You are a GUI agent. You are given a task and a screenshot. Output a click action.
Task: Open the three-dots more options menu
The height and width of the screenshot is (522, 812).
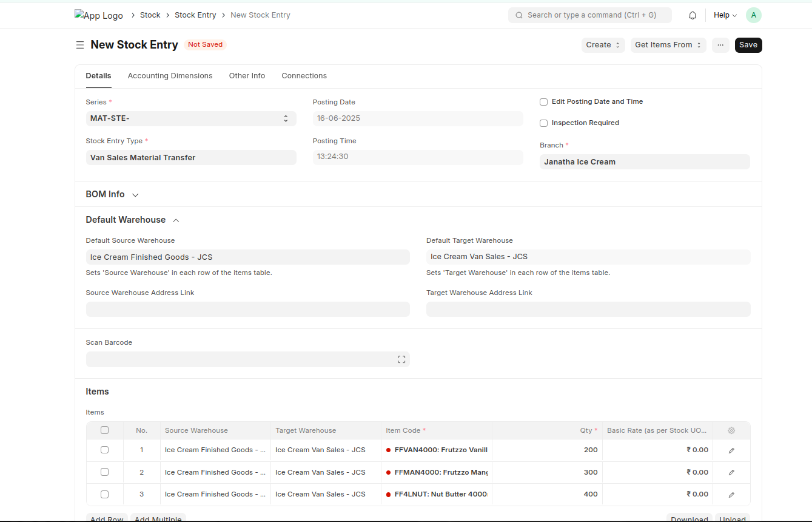[x=720, y=45]
